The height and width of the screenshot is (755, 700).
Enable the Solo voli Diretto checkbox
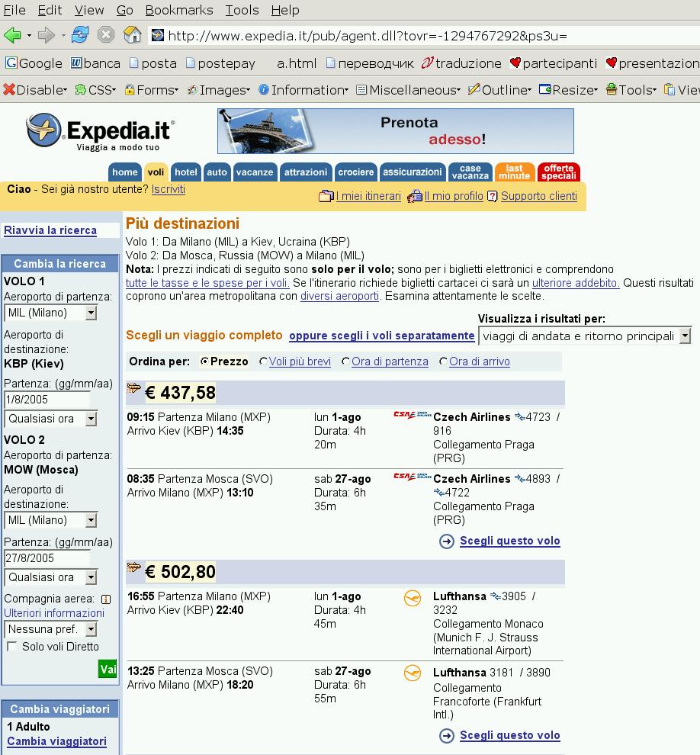tap(12, 647)
